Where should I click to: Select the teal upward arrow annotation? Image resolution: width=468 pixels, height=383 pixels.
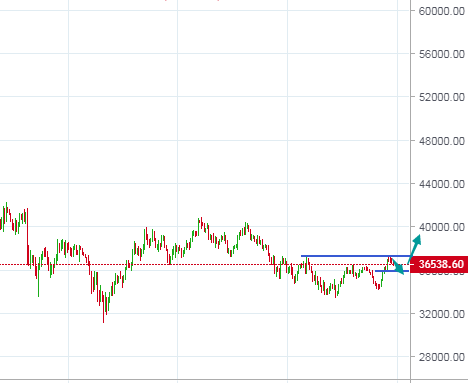pyautogui.click(x=414, y=249)
